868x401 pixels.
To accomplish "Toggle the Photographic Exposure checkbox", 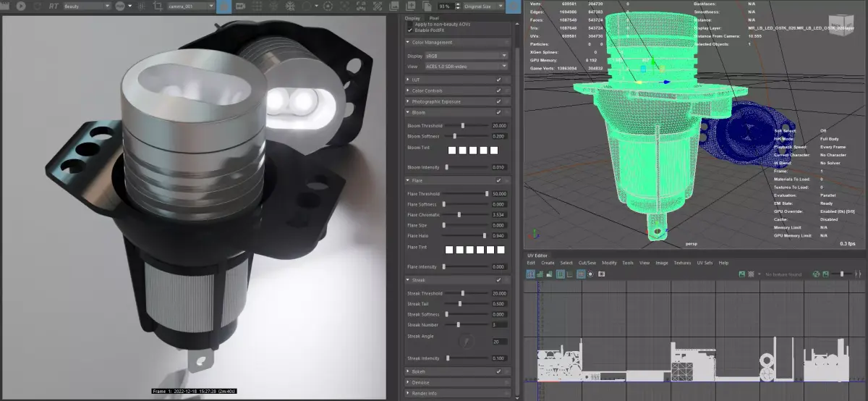I will 498,101.
